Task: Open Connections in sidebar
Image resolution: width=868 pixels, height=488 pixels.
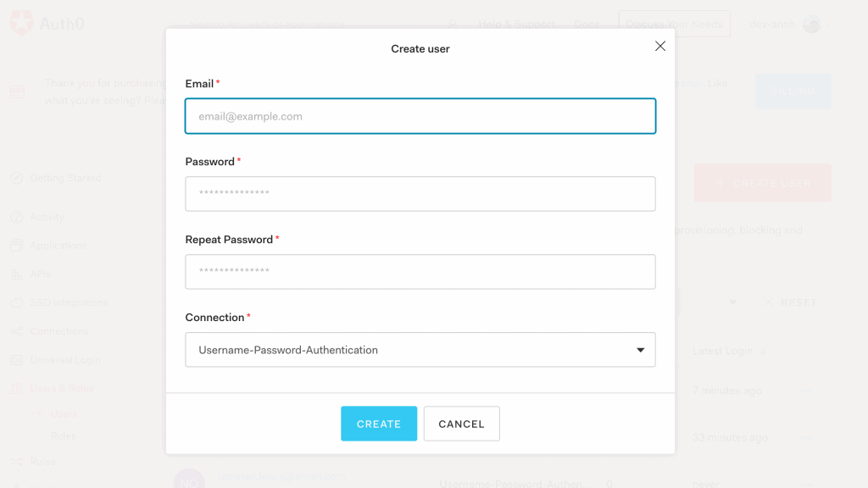Action: point(58,331)
